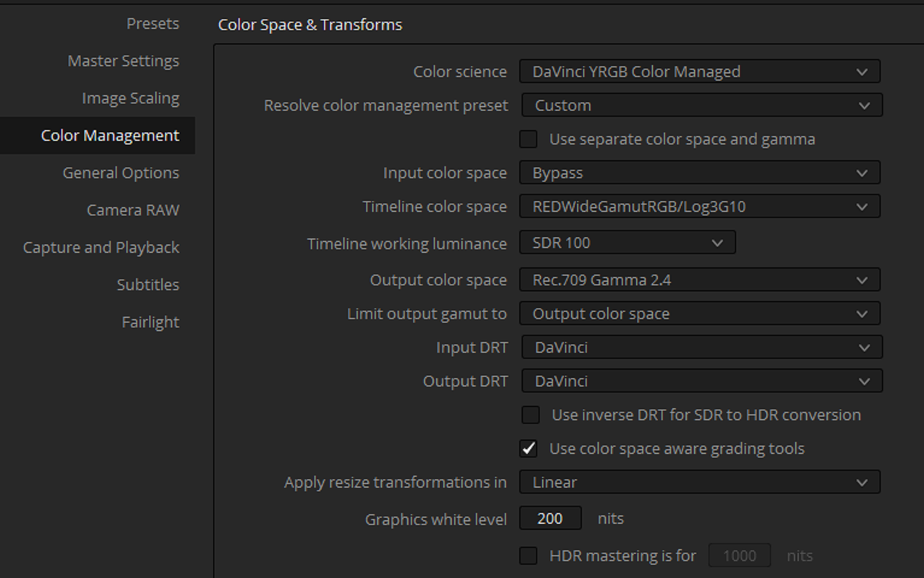Enable Use separate color space and gamma

click(x=529, y=139)
